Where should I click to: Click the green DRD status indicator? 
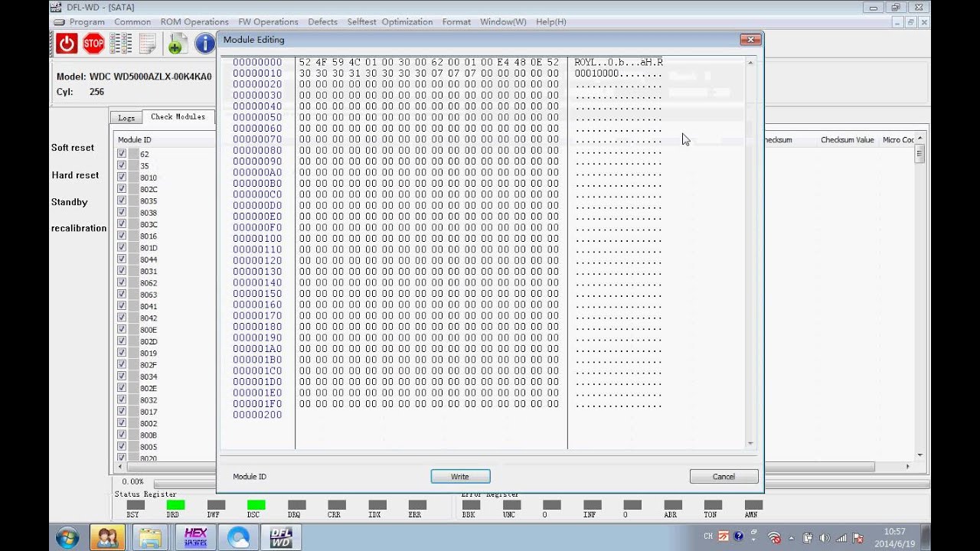pos(175,505)
